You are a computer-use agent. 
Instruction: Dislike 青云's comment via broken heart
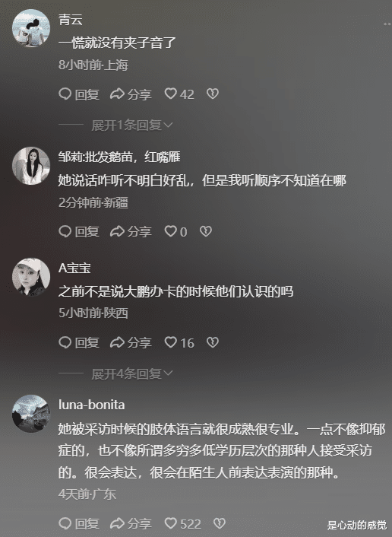click(213, 94)
